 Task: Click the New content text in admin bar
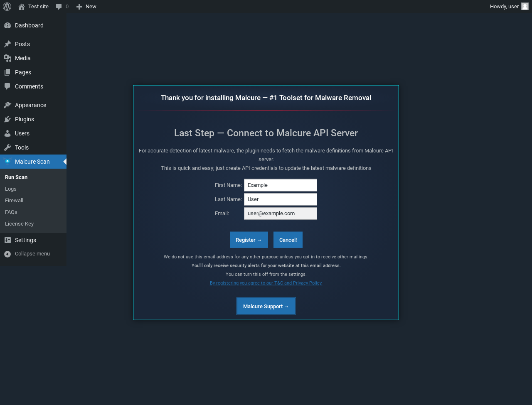click(x=91, y=7)
